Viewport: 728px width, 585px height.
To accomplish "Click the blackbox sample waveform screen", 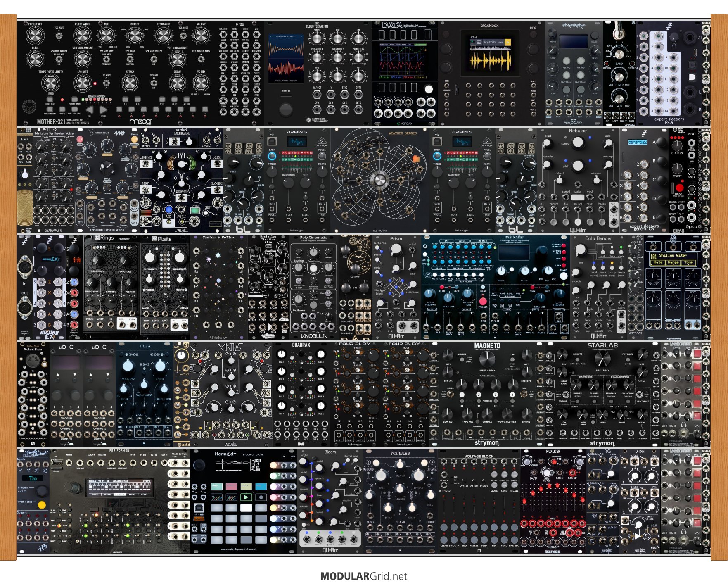I will [490, 53].
